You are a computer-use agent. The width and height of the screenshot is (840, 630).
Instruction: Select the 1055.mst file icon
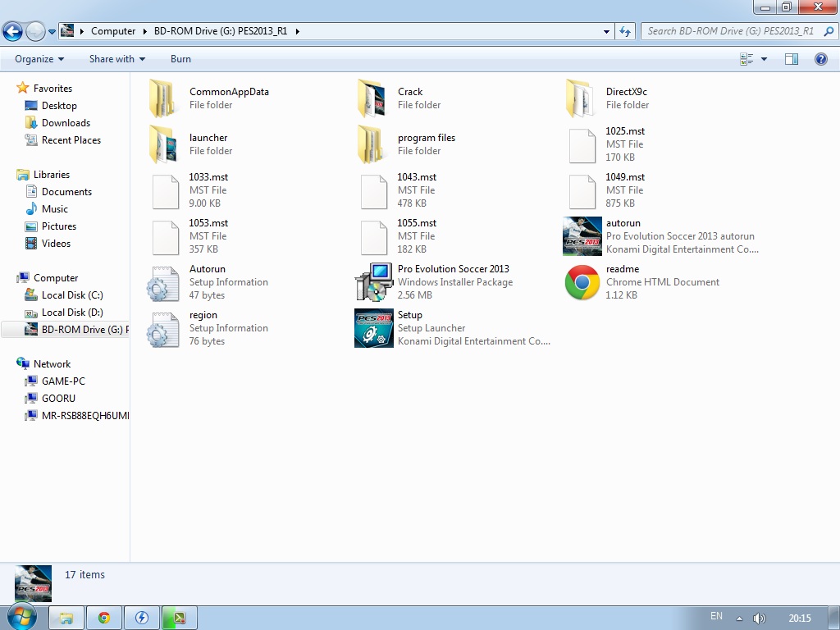374,238
